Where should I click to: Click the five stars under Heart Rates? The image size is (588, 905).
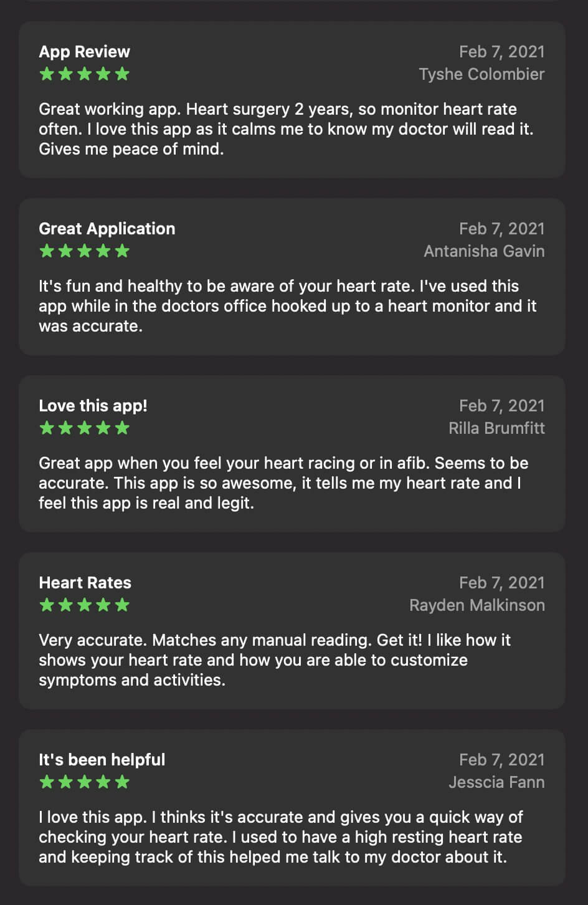84,605
